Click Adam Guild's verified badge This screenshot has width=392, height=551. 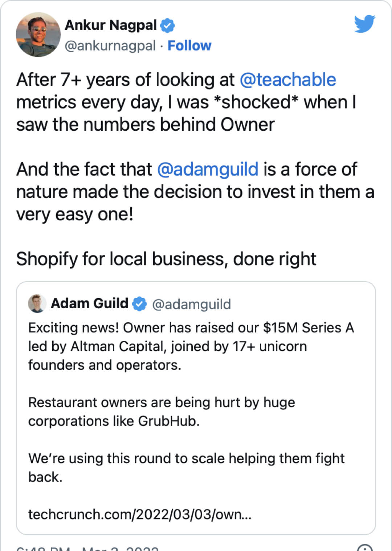(139, 304)
